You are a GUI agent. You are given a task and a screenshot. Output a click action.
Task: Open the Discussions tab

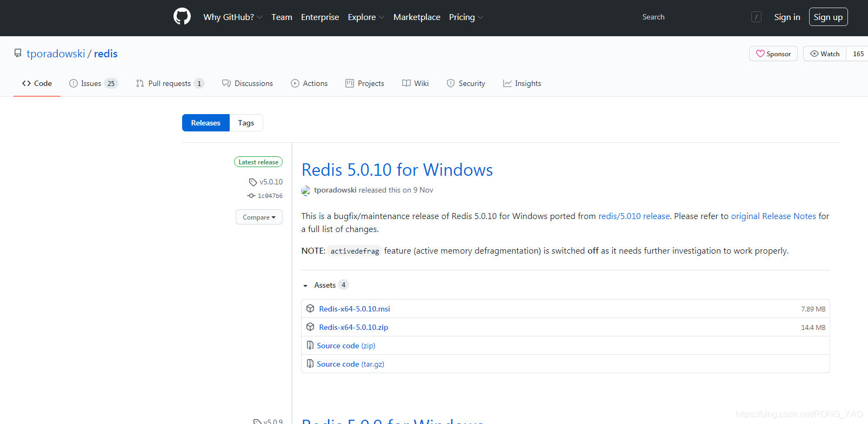point(248,83)
